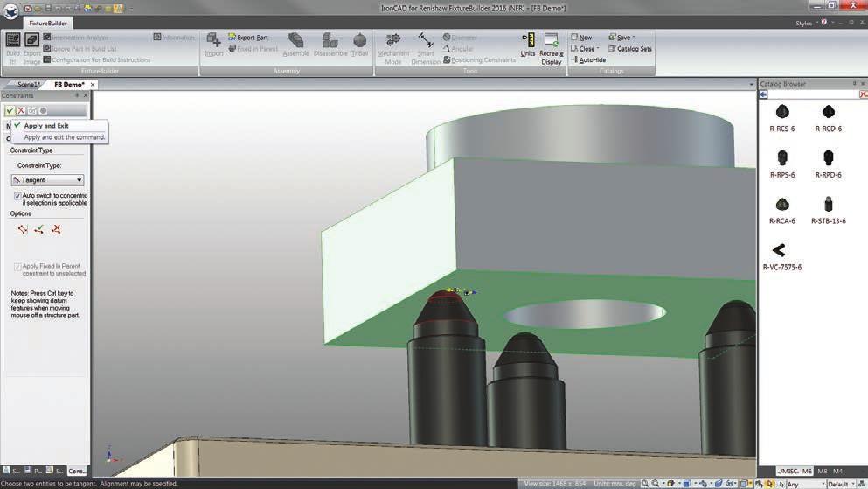Switch to the M8 catalog tab
Image resolution: width=868 pixels, height=489 pixels.
coord(823,472)
